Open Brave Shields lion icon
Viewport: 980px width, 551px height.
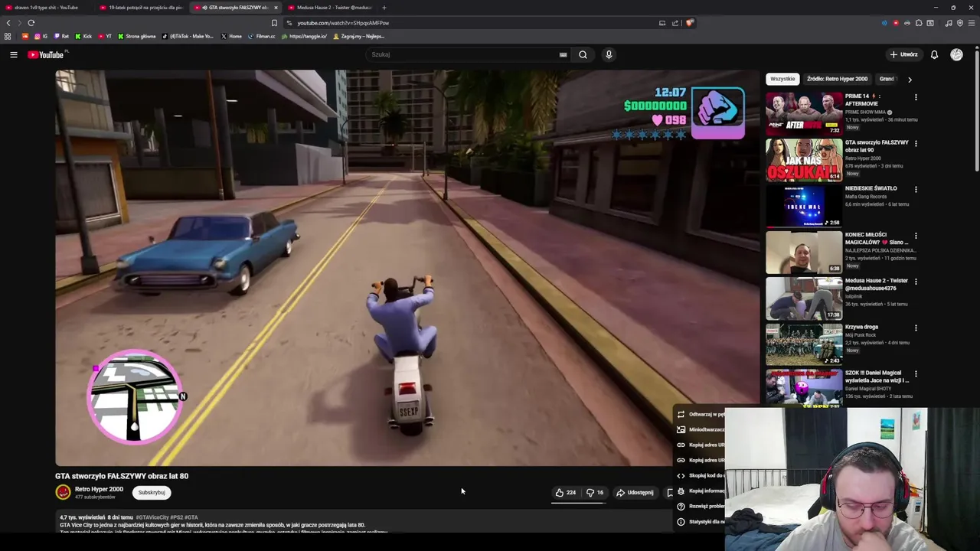click(x=690, y=23)
